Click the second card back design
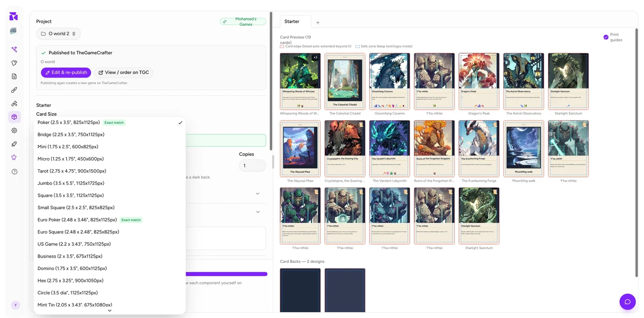This screenshot has width=644, height=318. (345, 290)
